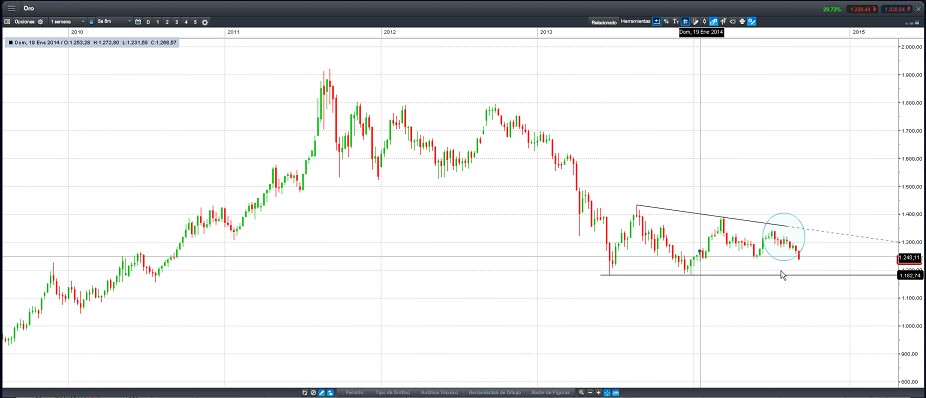Open the Tipo de Gráfico tab
The height and width of the screenshot is (398, 926).
[x=393, y=392]
